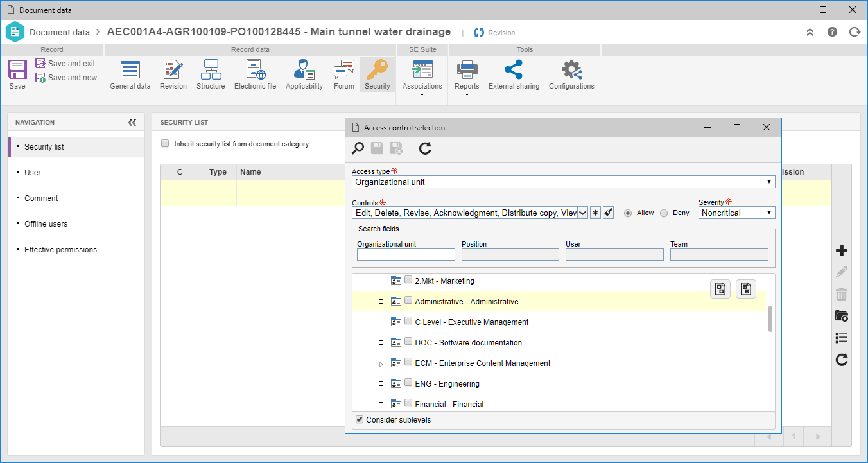Click the clear brush button beside Controls
868x463 pixels.
click(x=608, y=213)
